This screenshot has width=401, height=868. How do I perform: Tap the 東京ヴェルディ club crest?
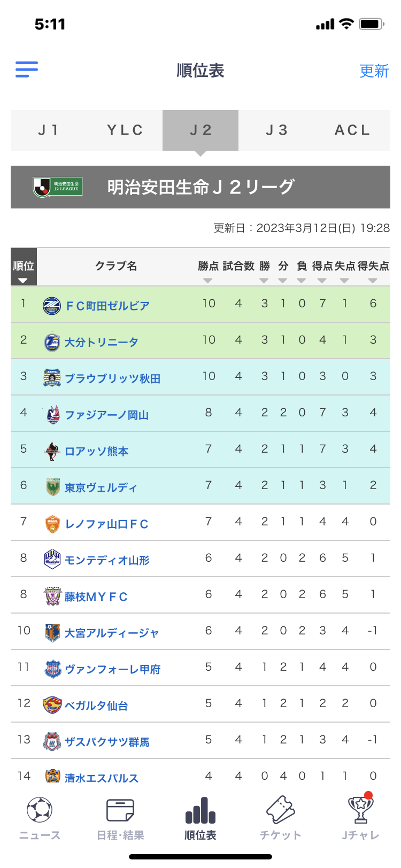[52, 487]
